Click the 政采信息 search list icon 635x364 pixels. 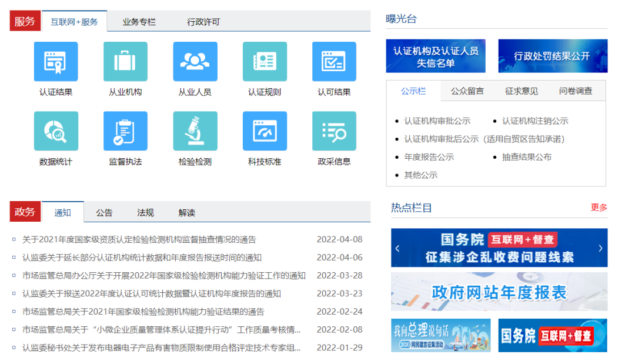click(334, 131)
